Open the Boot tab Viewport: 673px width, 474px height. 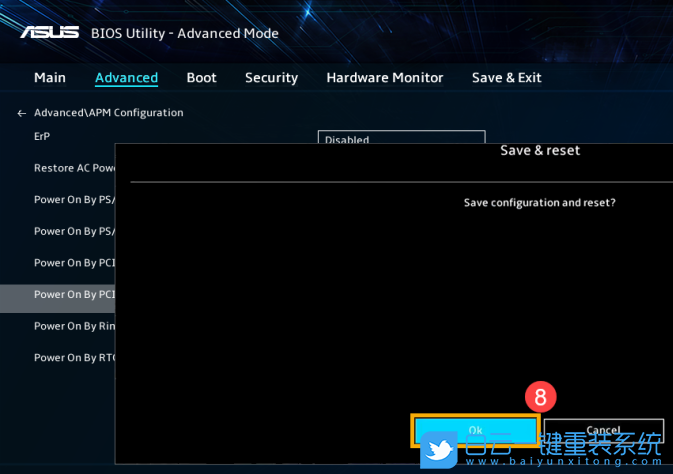[x=201, y=78]
